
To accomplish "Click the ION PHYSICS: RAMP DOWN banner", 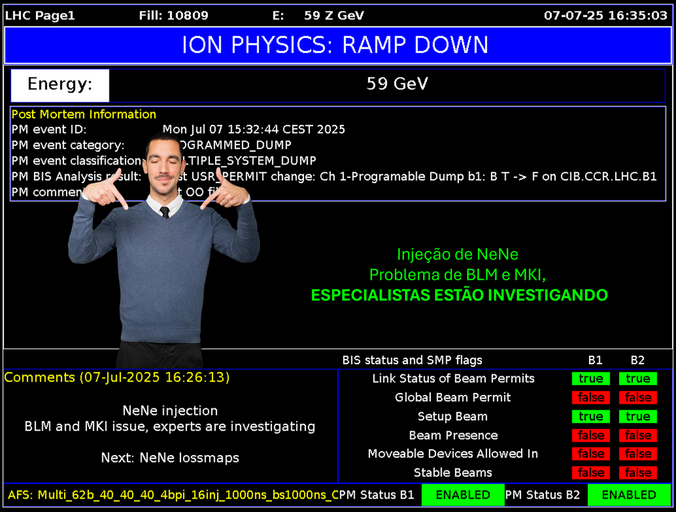I will tap(336, 45).
